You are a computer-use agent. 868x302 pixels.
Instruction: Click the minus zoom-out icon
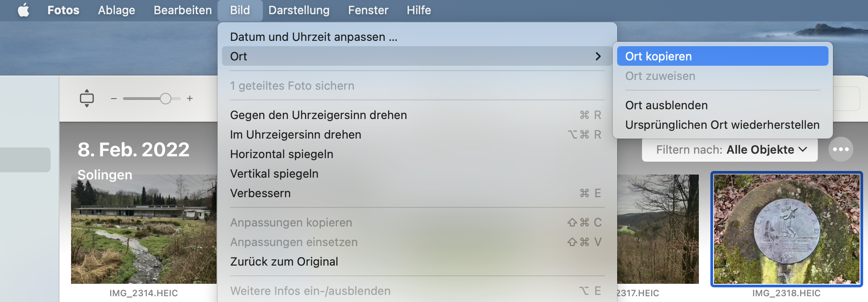pos(114,99)
